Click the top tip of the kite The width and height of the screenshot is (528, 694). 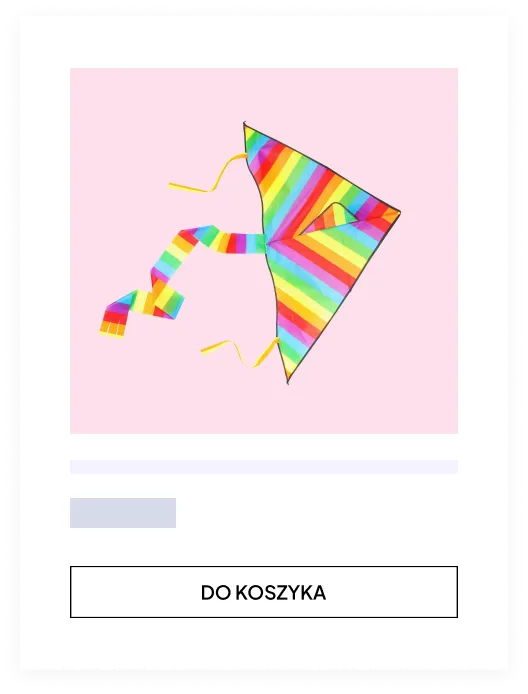coord(244,125)
